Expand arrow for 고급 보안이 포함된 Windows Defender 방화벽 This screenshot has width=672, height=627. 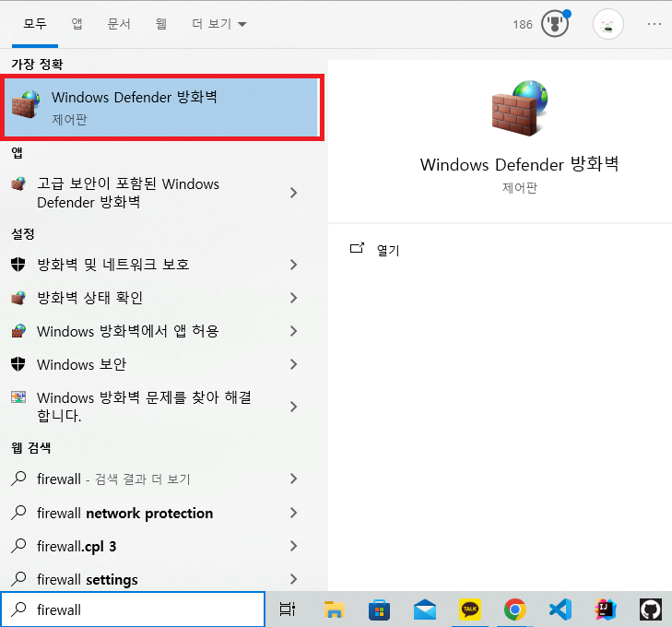pos(293,193)
